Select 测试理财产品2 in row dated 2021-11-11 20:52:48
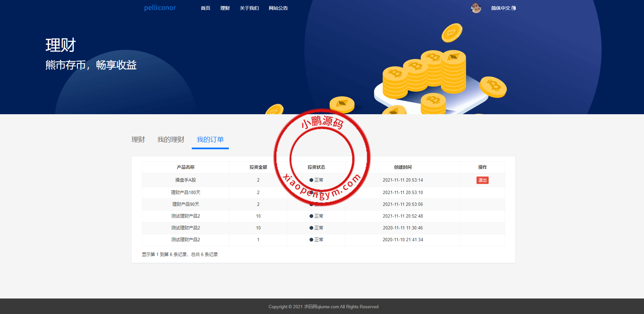 click(x=186, y=216)
